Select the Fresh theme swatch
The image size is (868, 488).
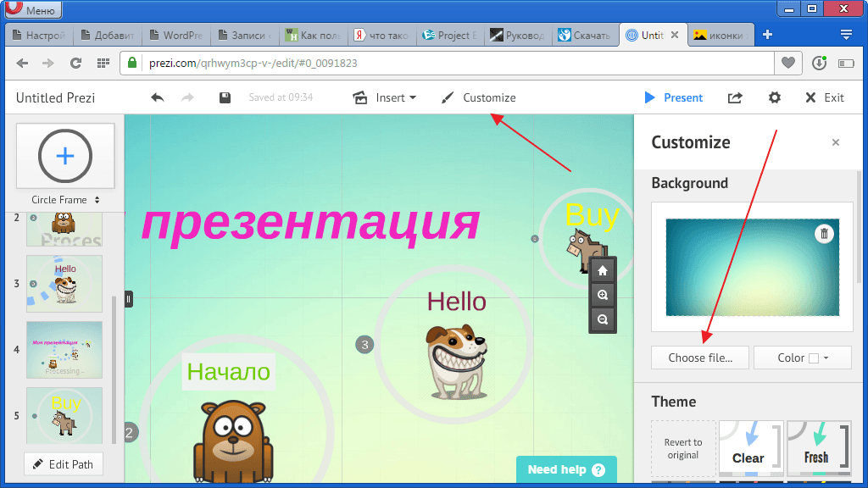[x=818, y=448]
